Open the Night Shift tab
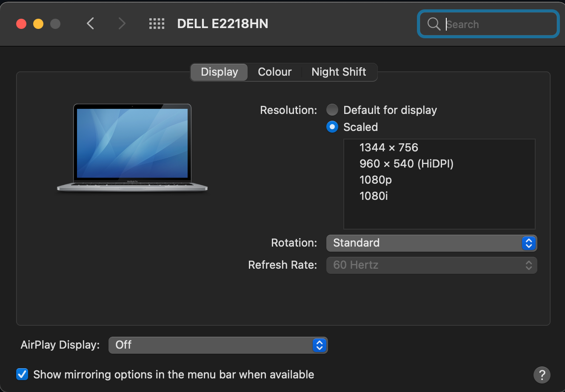The width and height of the screenshot is (565, 392). point(339,72)
